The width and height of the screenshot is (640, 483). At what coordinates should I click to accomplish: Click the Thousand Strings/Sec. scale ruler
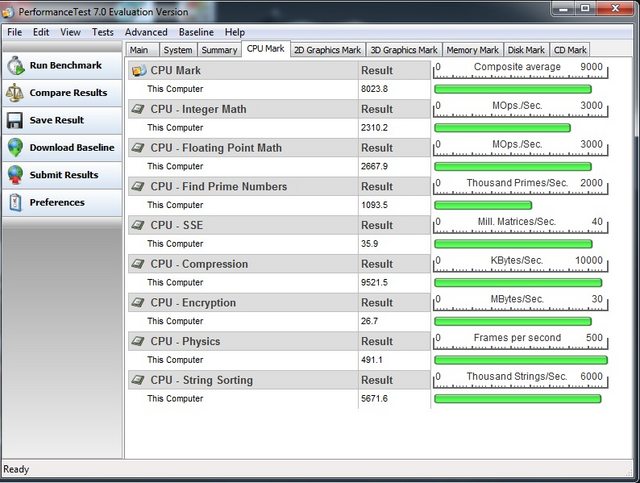[520, 380]
